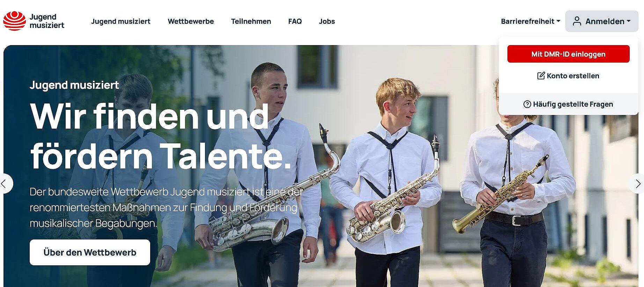This screenshot has height=287, width=644.
Task: Click the pencil icon next to Konto erstellen
Action: [541, 76]
